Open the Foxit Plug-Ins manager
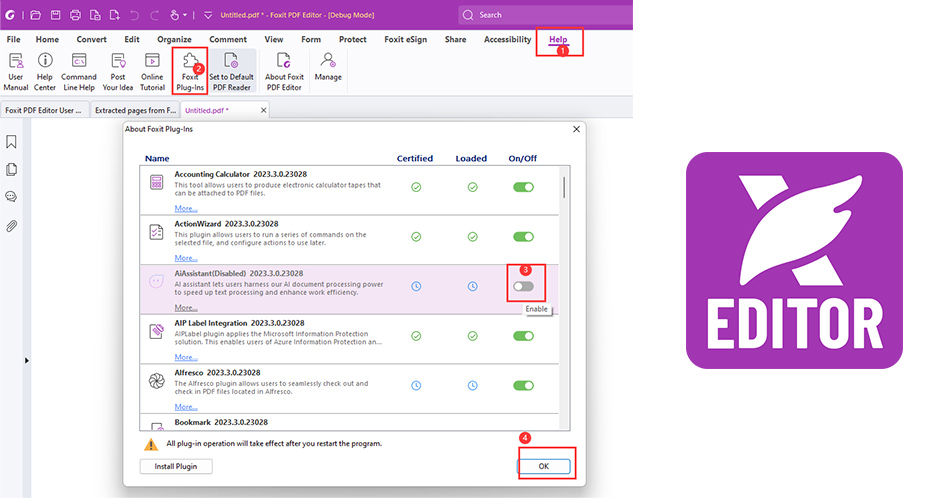 pos(190,71)
